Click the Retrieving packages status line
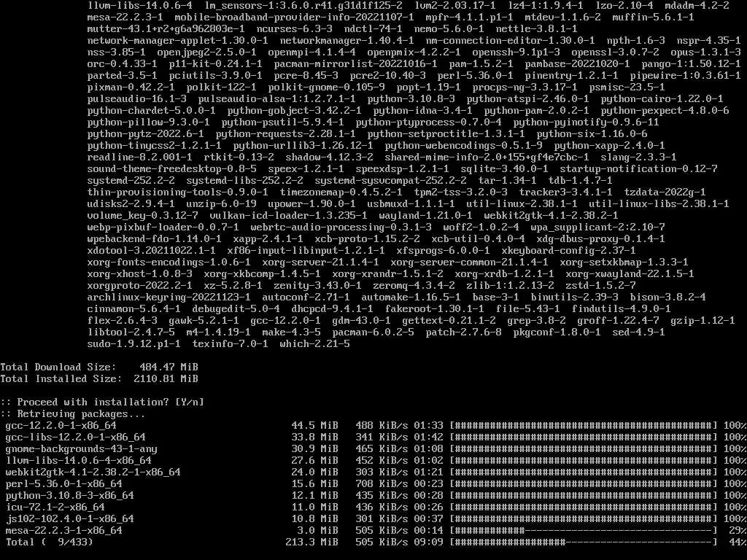 click(72, 414)
